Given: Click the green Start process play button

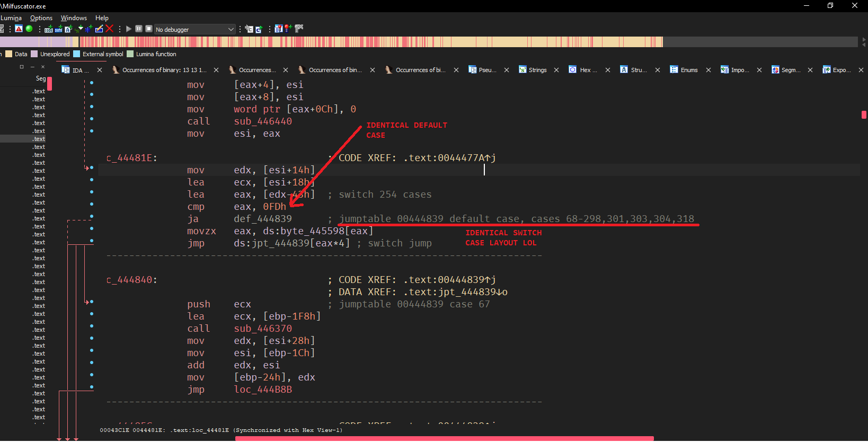Looking at the screenshot, I should pyautogui.click(x=129, y=29).
